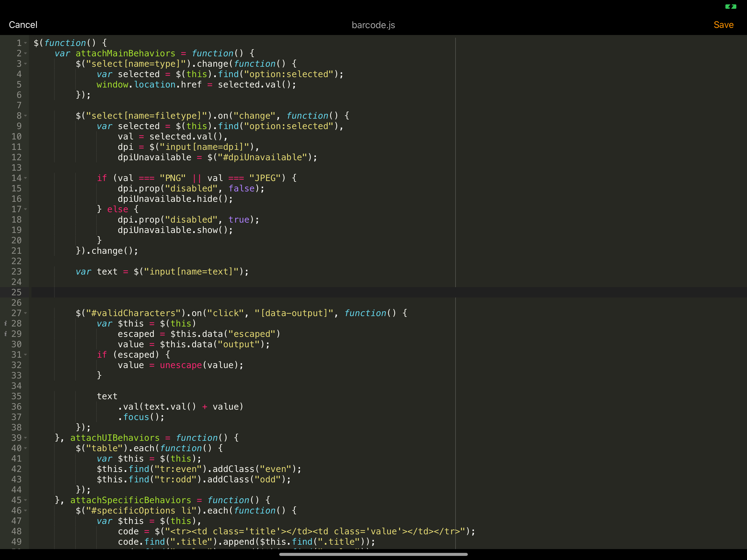The image size is (747, 560).
Task: Click the info marker beside line 29
Action: [5, 334]
